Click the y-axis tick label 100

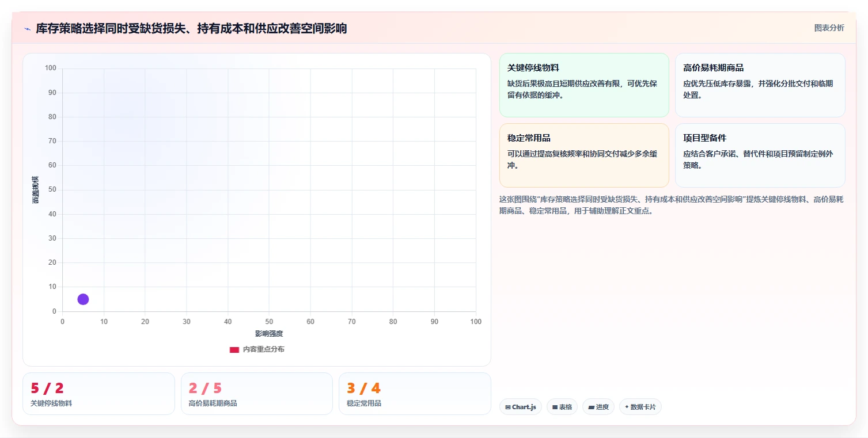pyautogui.click(x=51, y=68)
